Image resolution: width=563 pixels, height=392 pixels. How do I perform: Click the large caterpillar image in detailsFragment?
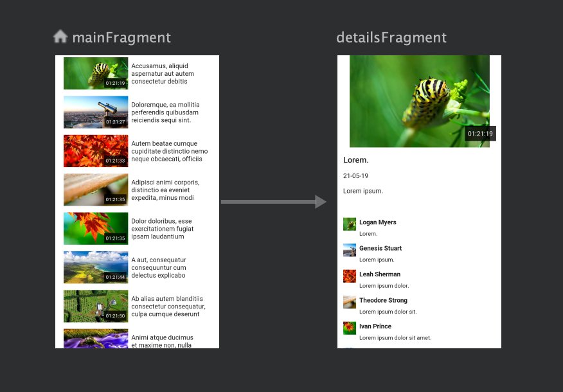coord(420,102)
